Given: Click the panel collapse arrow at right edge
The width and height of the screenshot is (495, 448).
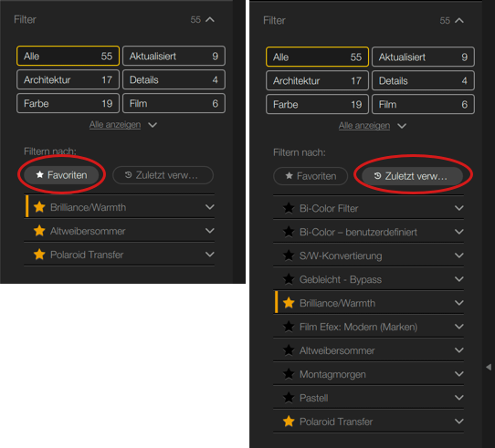Looking at the screenshot, I should pos(489,367).
